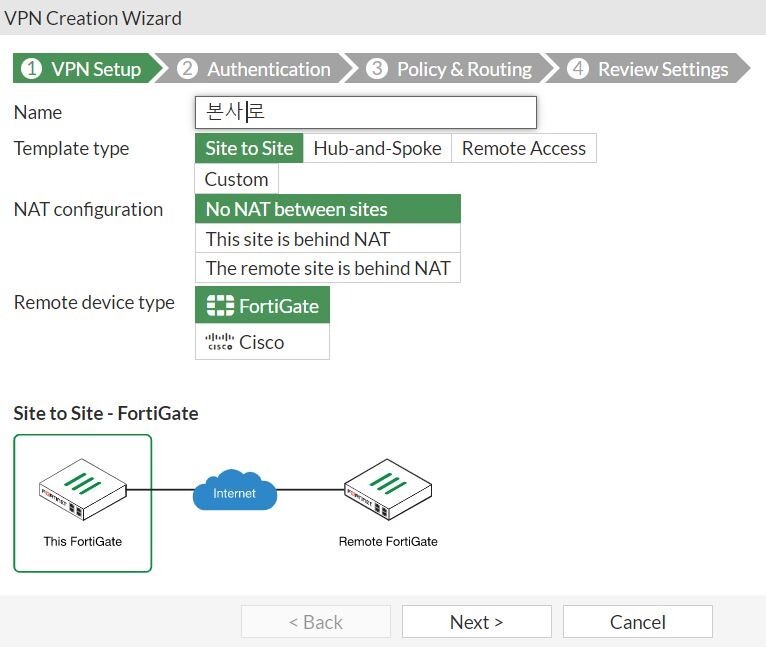This screenshot has width=766, height=662.
Task: Click the Internet cloud icon
Action: 234,490
